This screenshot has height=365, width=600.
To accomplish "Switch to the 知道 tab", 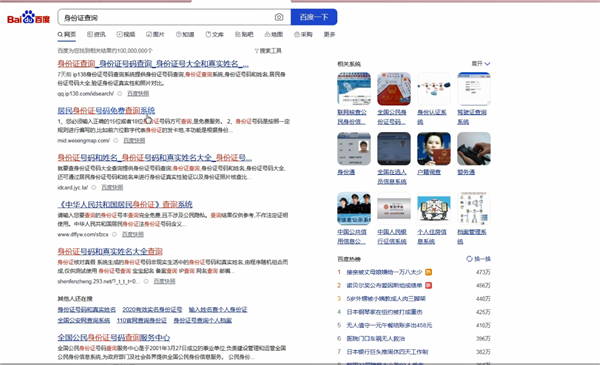I will [185, 34].
